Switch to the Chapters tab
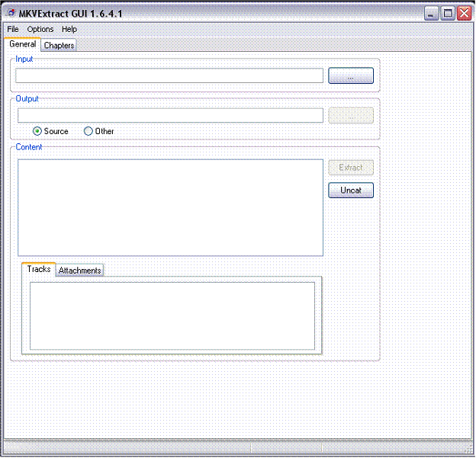The width and height of the screenshot is (476, 458). tap(59, 46)
